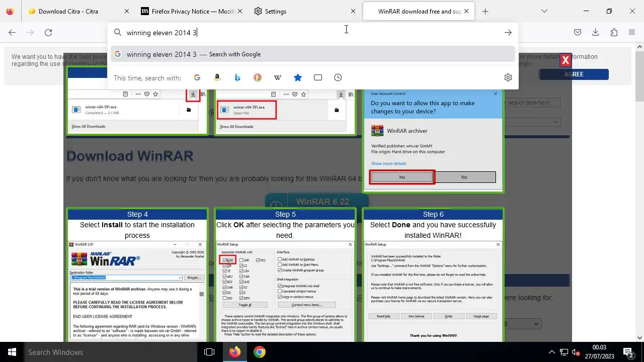Open search settings gear in dropdown
The width and height of the screenshot is (644, 362).
508,77
